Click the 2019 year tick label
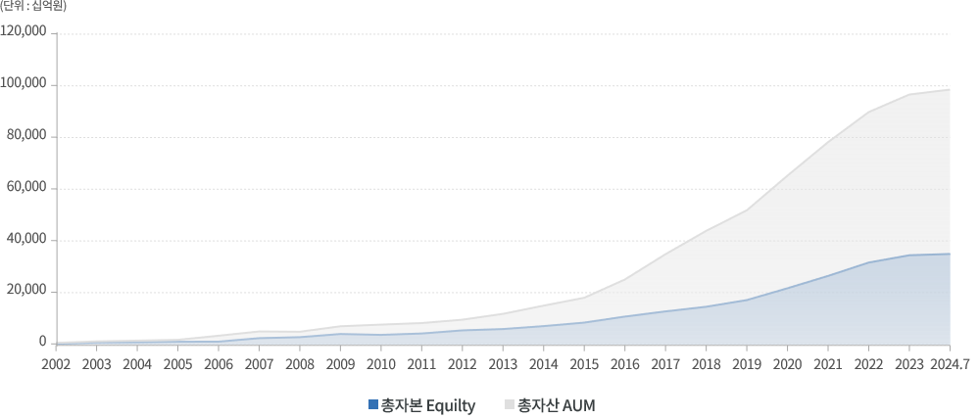The width and height of the screenshot is (980, 419). coord(747,365)
